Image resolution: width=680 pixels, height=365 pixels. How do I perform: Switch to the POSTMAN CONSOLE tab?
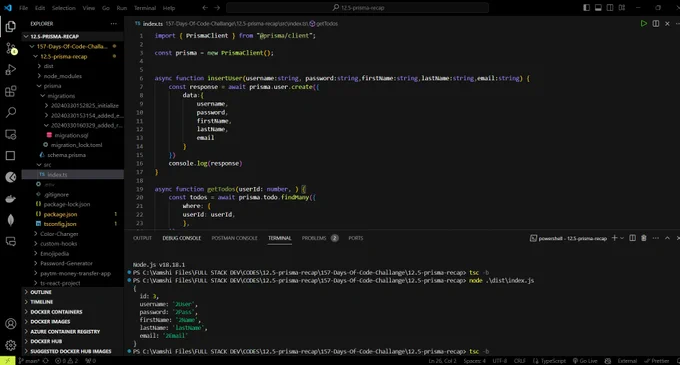click(235, 238)
